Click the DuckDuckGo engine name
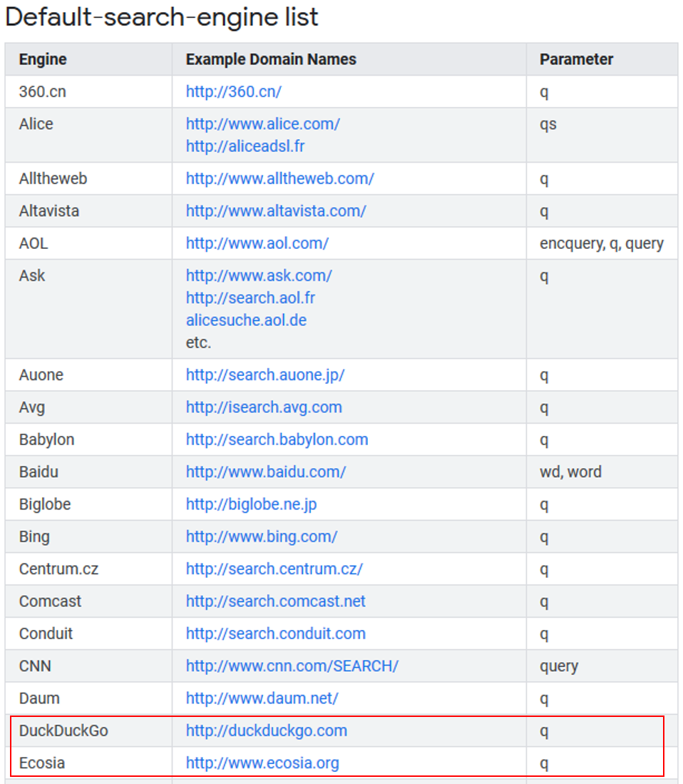 tap(63, 730)
